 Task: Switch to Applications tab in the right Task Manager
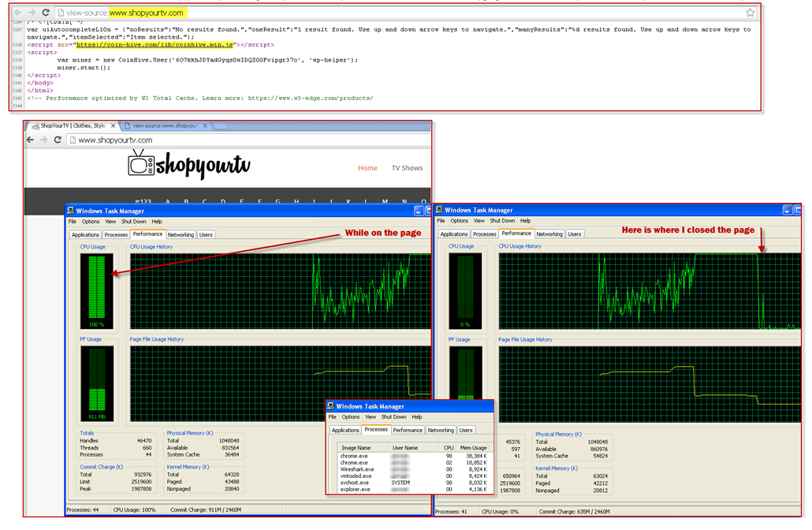(453, 234)
